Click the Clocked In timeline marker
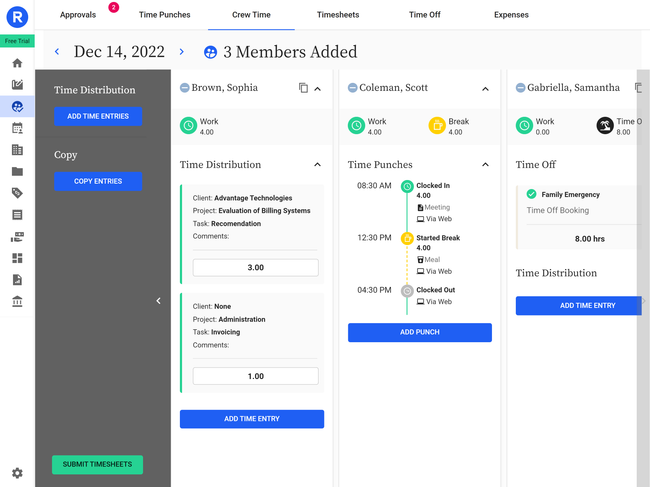 [x=407, y=186]
